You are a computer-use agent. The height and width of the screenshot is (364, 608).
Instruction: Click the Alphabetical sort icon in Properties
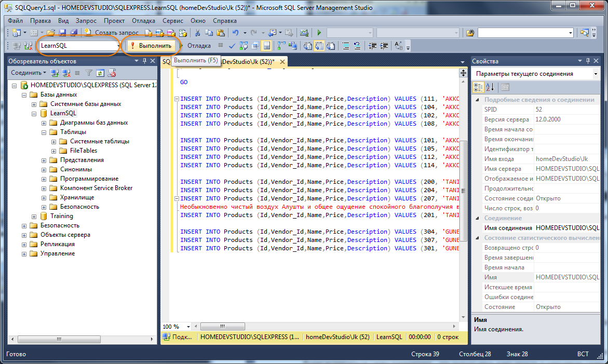pyautogui.click(x=490, y=87)
